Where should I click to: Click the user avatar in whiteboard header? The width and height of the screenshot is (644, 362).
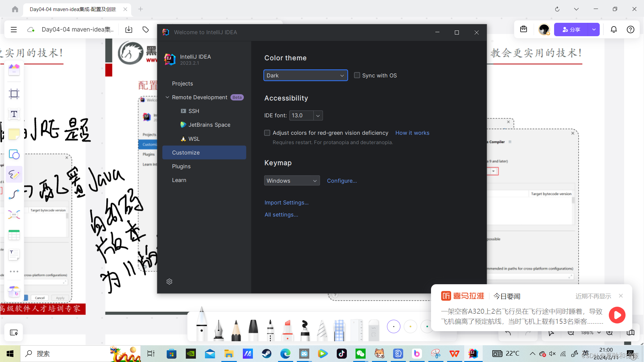click(x=544, y=29)
